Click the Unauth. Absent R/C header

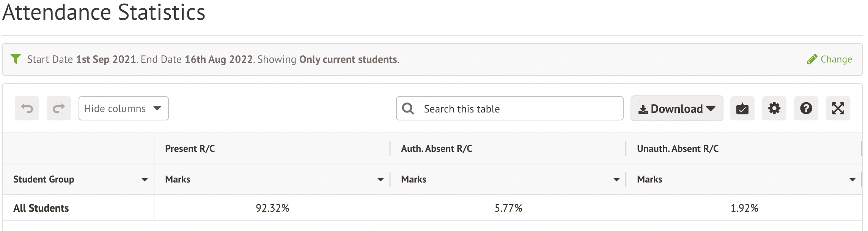coord(678,148)
